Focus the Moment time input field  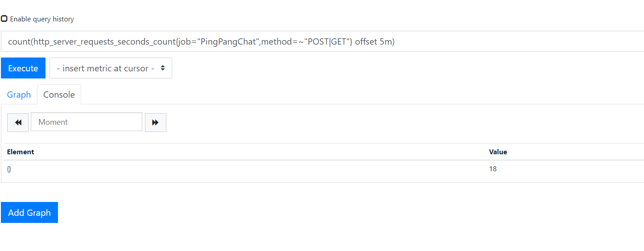pos(87,122)
